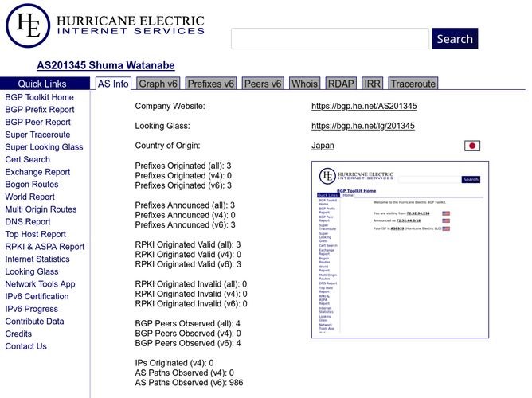Open the AS201345 Shuma Watanabe heading link
Viewport: 532px width, 398px height.
[x=106, y=65]
